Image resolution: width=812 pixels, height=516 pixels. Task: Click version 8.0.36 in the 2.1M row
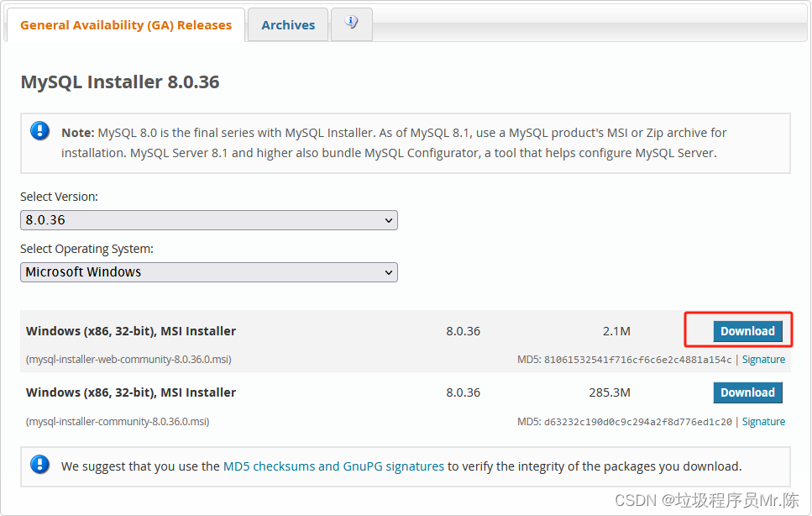[463, 331]
